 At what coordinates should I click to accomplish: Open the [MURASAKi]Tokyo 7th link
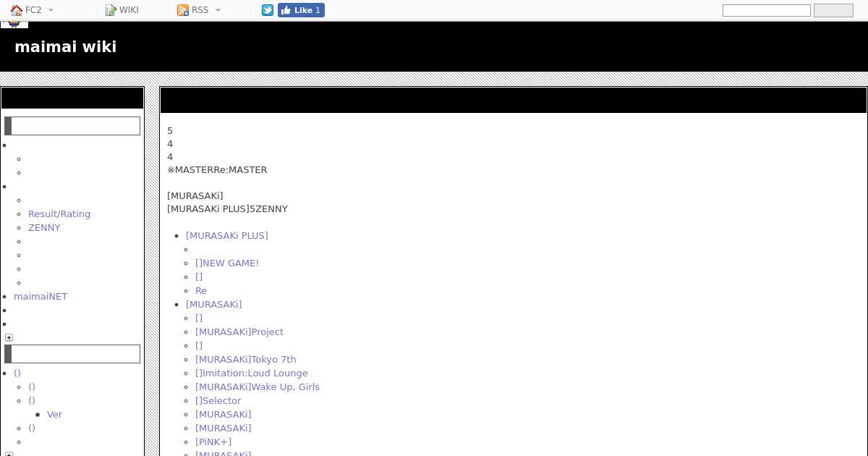(246, 359)
